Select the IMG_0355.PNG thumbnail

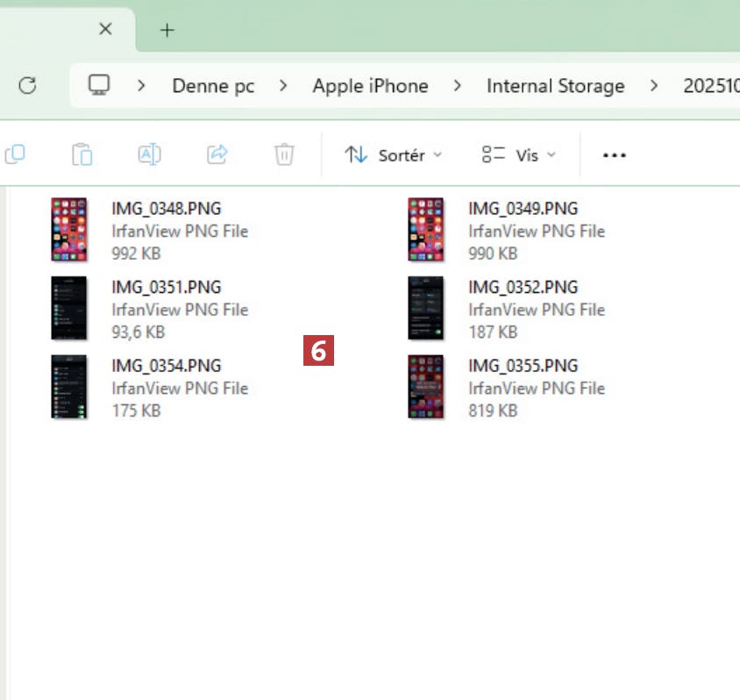point(426,387)
